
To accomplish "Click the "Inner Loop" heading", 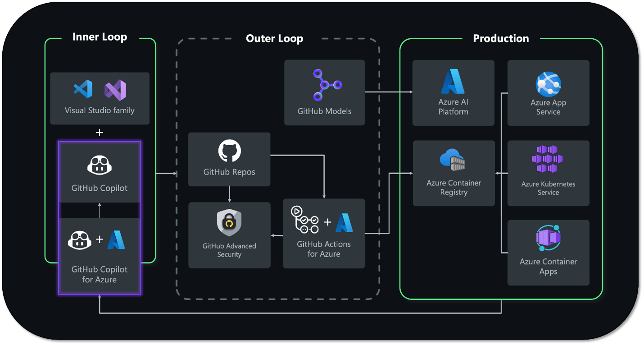I will click(100, 37).
